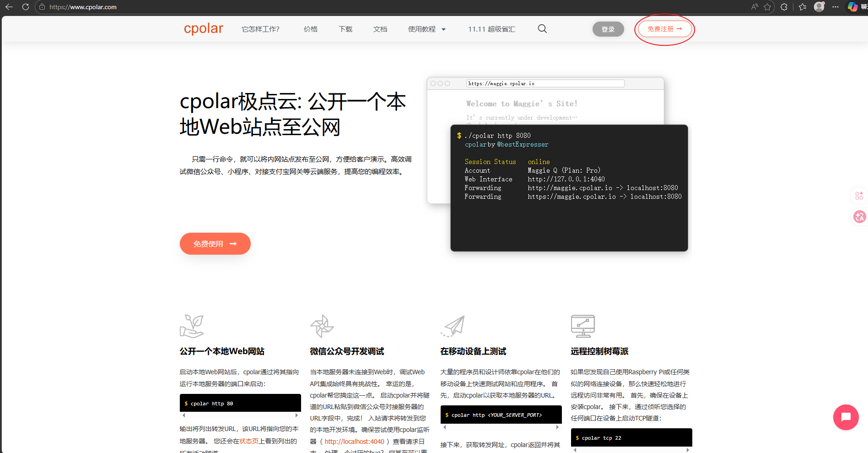Open the 价格 pricing nav item

click(x=311, y=29)
